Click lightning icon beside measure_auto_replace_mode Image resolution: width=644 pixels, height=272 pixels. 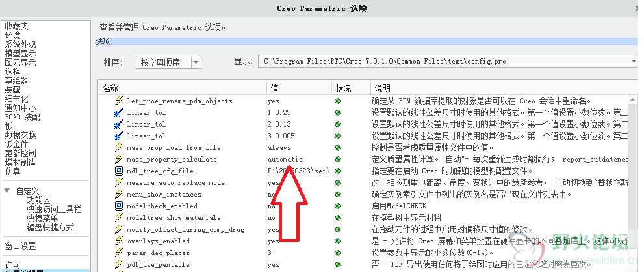(119, 182)
